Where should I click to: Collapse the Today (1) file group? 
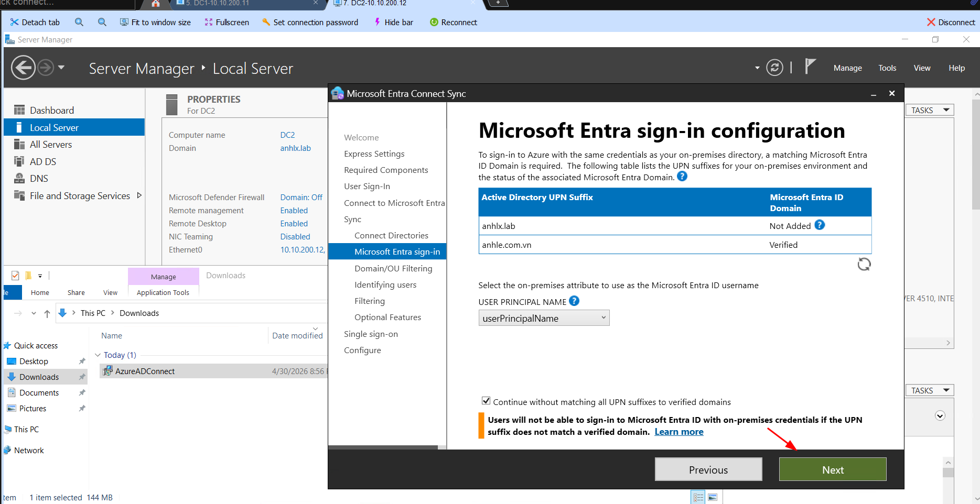tap(98, 355)
